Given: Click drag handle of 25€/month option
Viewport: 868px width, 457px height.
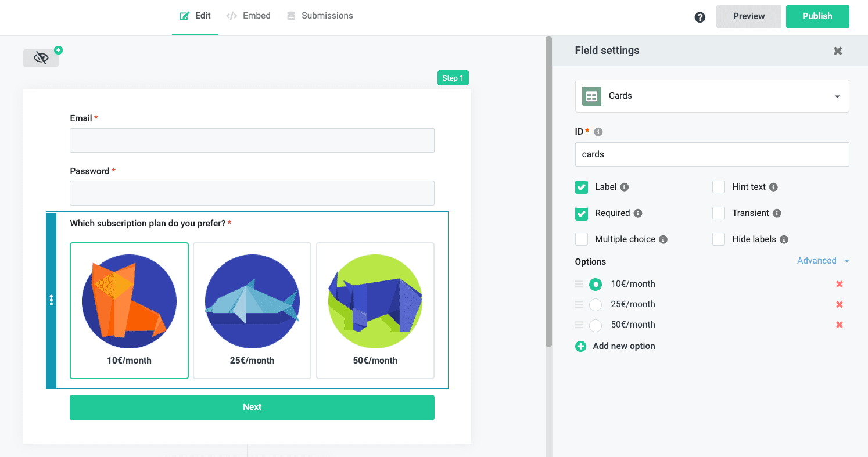Looking at the screenshot, I should pyautogui.click(x=579, y=304).
